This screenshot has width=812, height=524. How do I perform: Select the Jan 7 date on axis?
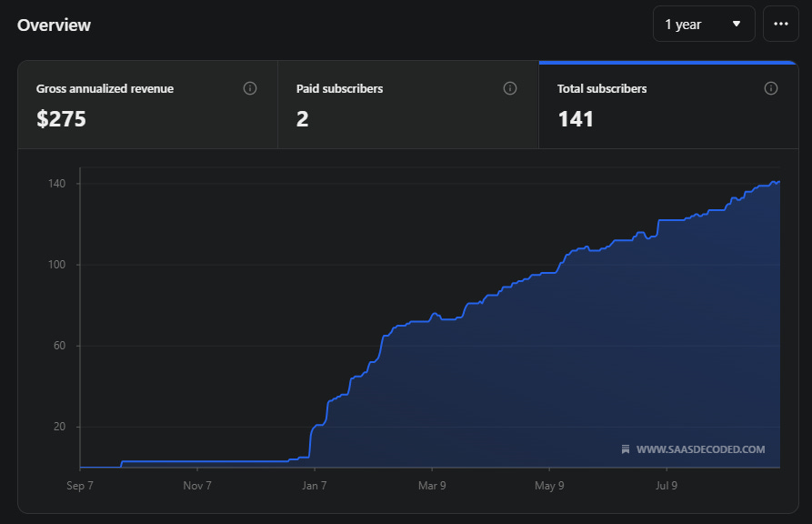pos(315,486)
